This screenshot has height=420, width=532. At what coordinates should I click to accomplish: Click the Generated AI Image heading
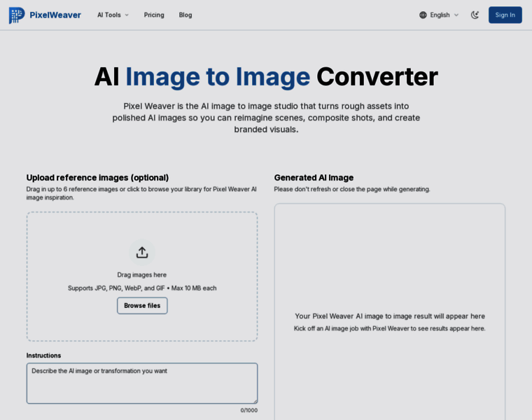[314, 178]
